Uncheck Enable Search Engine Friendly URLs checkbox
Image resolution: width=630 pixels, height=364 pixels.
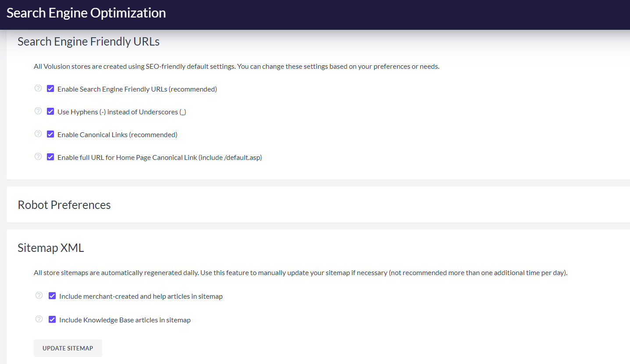coord(50,89)
